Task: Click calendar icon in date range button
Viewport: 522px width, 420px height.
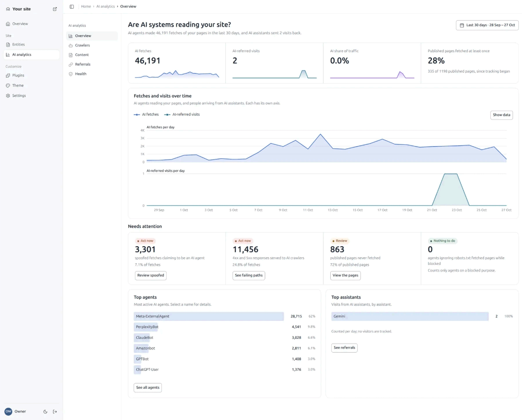Action: 462,25
